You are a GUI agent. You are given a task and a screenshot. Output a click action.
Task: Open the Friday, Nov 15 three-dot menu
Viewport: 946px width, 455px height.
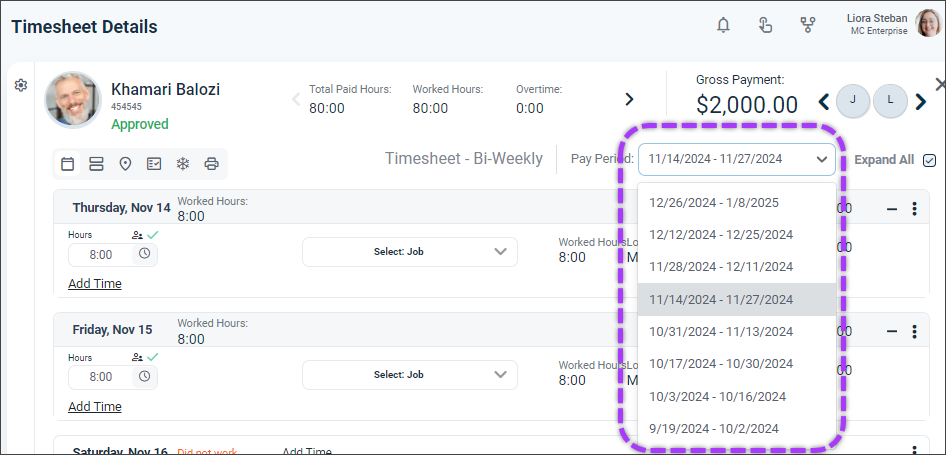tap(915, 331)
